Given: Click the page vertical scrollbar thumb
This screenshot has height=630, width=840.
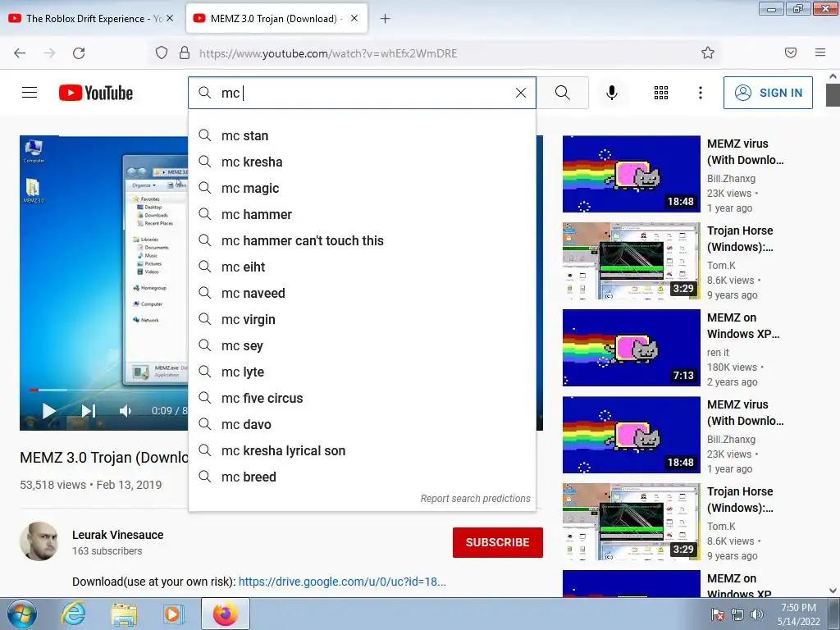Looking at the screenshot, I should click(833, 95).
